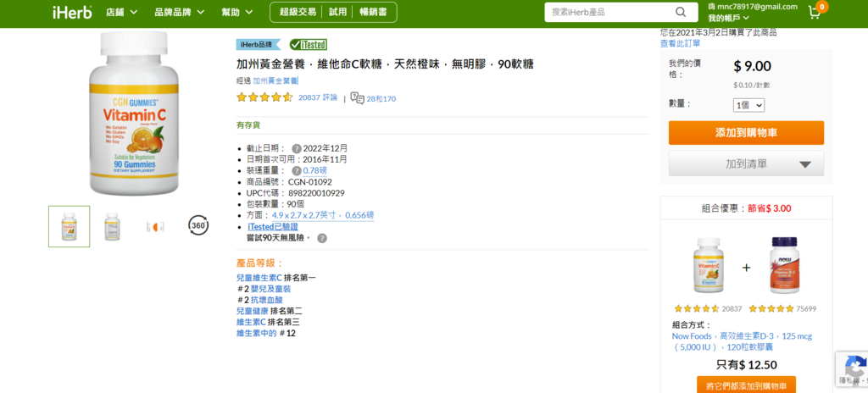
Task: Expand the 店鋪 menu
Action: pyautogui.click(x=122, y=12)
